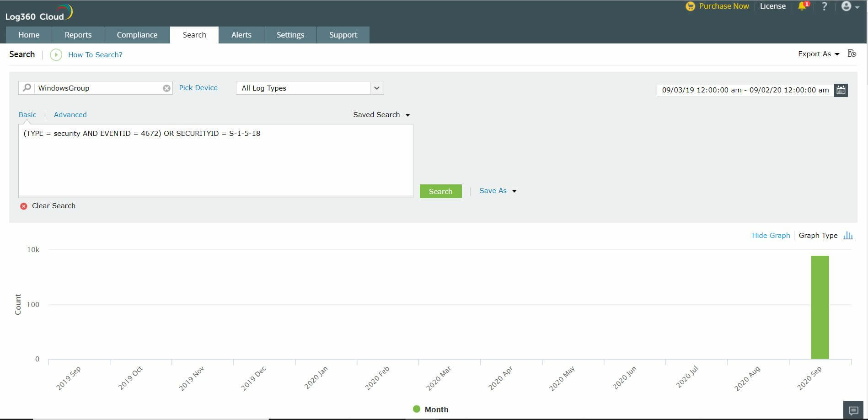The height and width of the screenshot is (420, 868).
Task: Open the Alerts tab
Action: (x=241, y=35)
